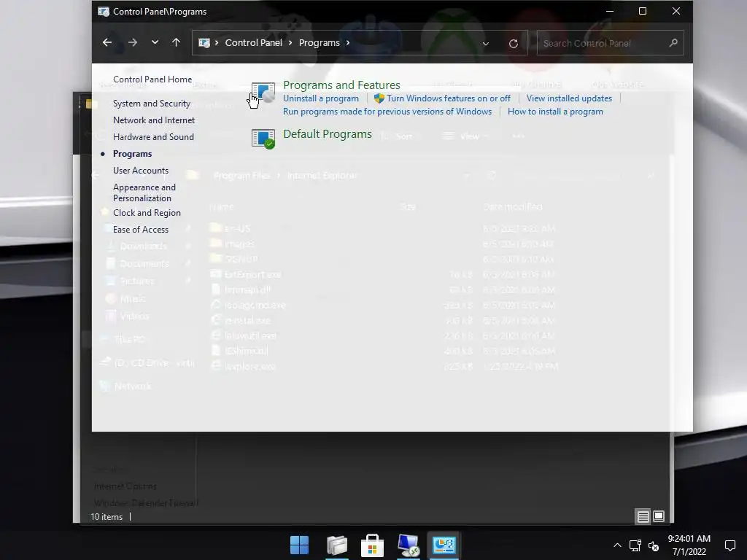Image resolution: width=747 pixels, height=560 pixels.
Task: Click the Control Panel taskbar button
Action: [444, 545]
